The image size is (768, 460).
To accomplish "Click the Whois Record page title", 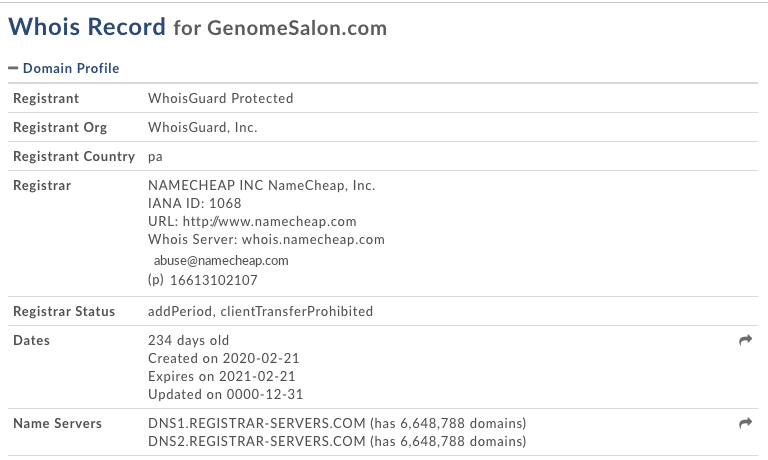I will pos(87,26).
